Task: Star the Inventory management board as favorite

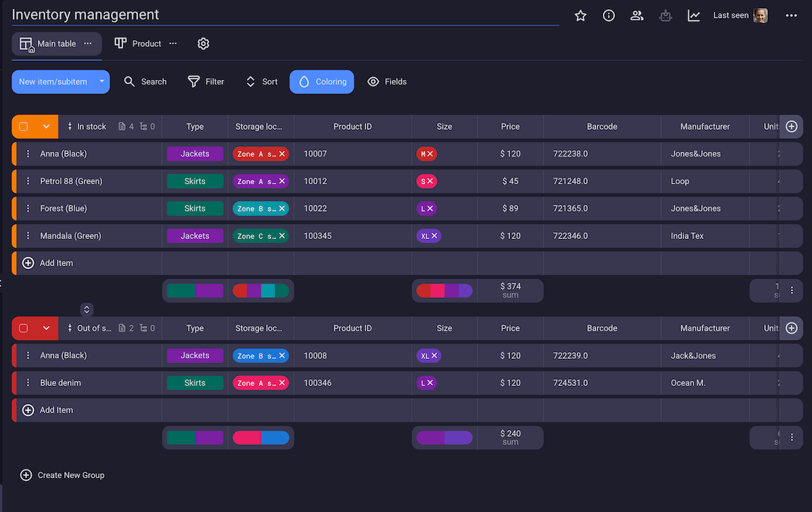Action: (580, 16)
